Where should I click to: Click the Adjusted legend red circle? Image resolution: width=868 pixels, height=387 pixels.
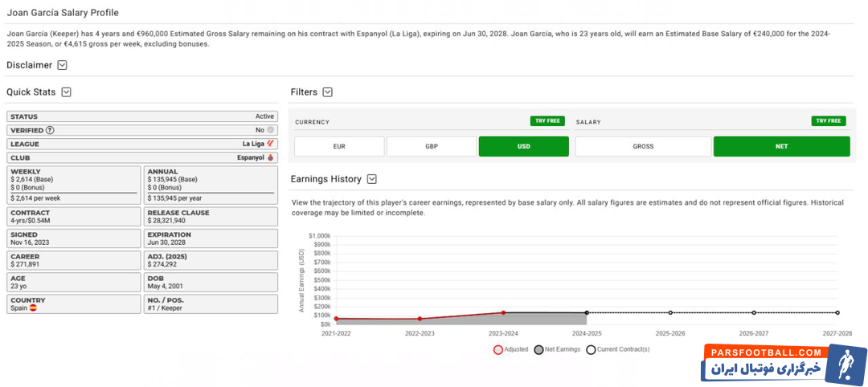point(497,349)
